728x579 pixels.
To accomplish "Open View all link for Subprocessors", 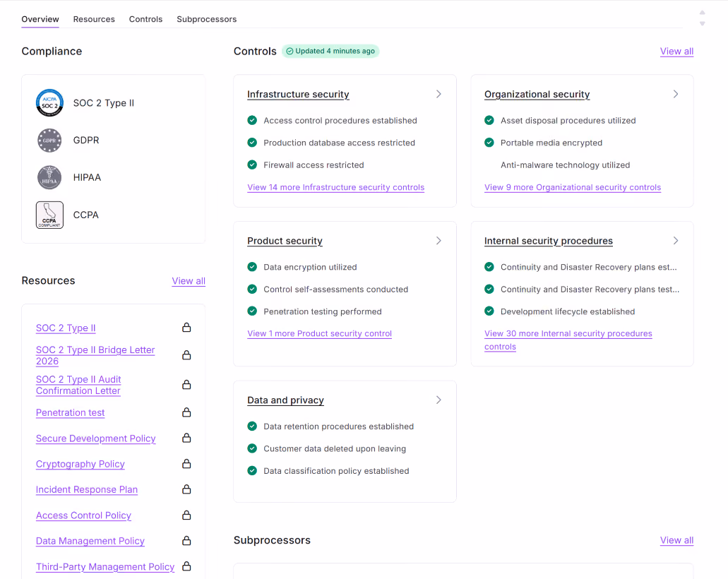I will [676, 540].
